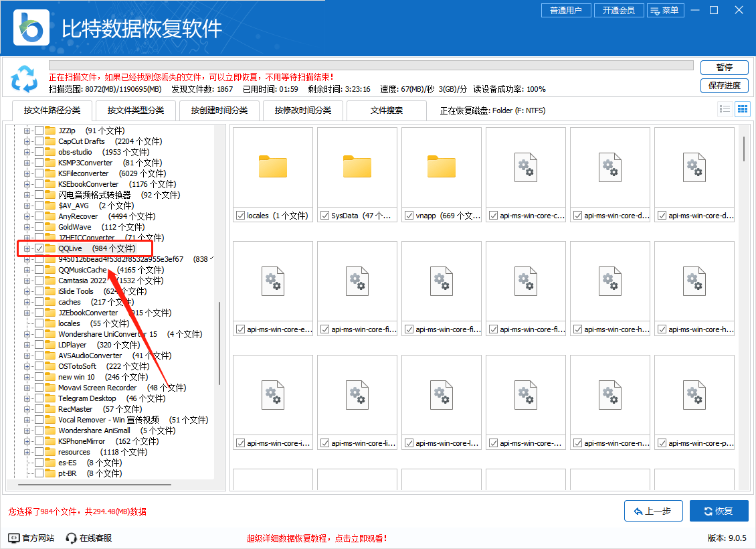Select the api-ms-win-core-p file icon
The image size is (756, 549).
tap(694, 395)
